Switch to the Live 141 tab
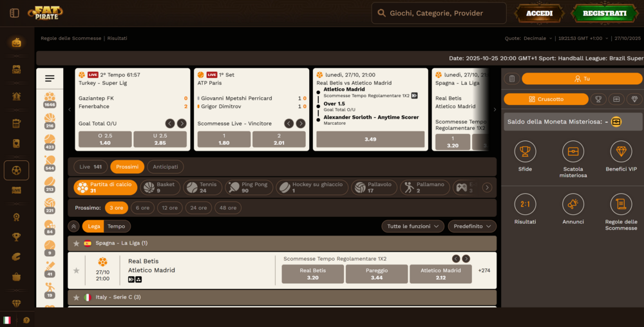644x327 pixels. 90,167
